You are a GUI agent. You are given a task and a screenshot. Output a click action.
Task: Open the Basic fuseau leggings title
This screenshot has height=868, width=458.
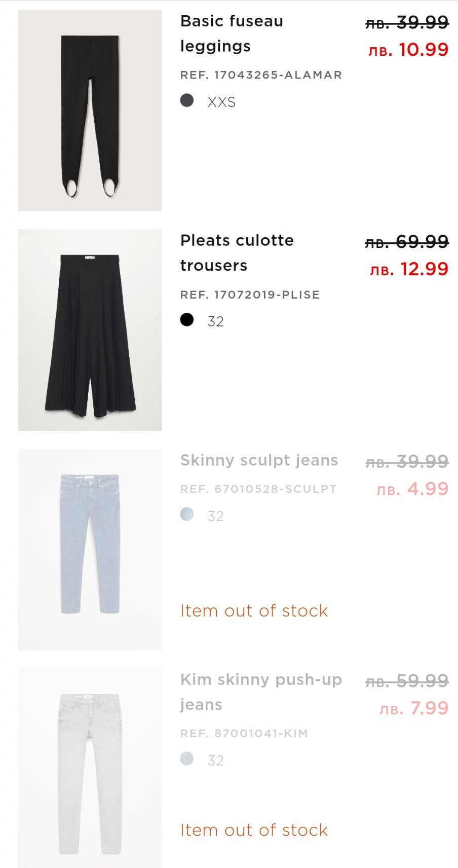coord(232,33)
